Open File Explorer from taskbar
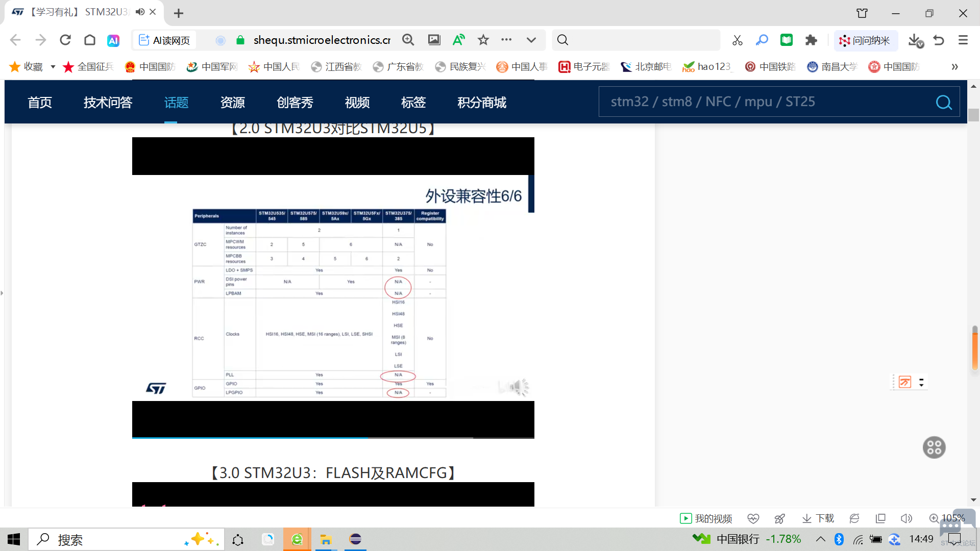Viewport: 980px width, 551px height. tap(326, 539)
